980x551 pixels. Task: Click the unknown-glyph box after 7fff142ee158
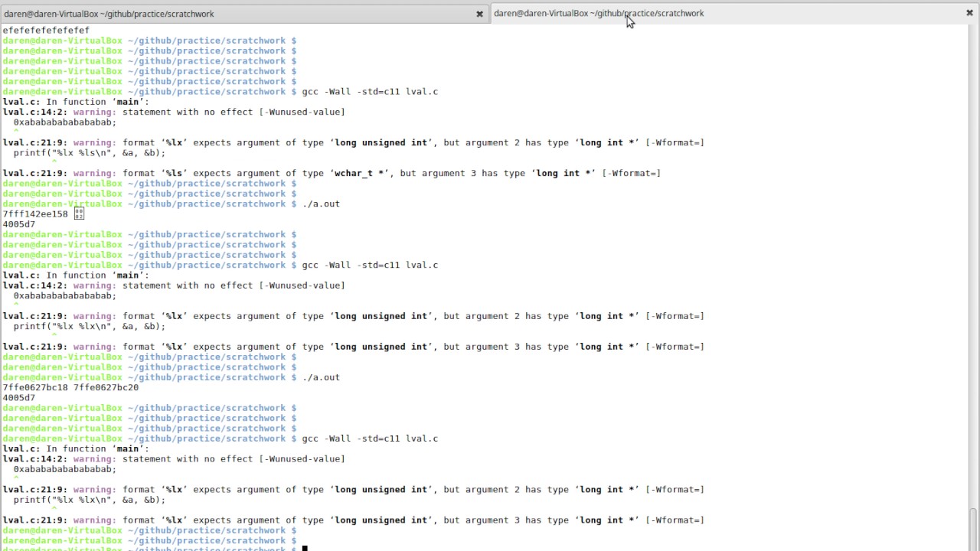click(x=79, y=214)
